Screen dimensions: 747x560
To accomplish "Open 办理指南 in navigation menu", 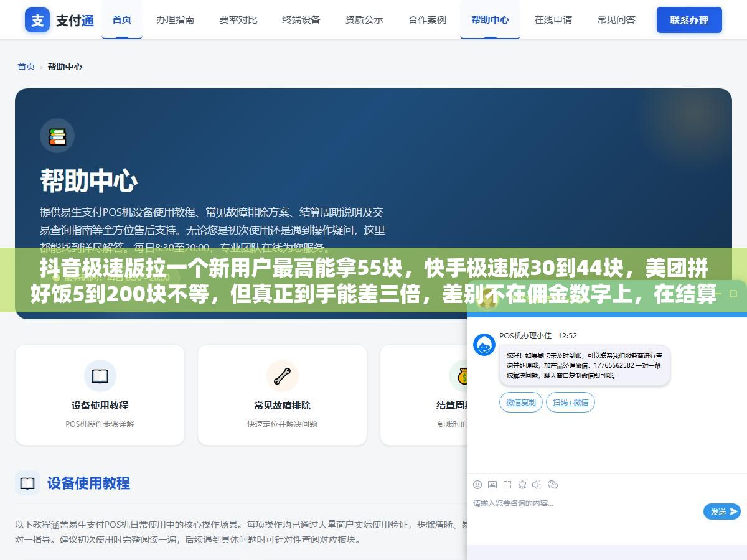I will coord(175,19).
